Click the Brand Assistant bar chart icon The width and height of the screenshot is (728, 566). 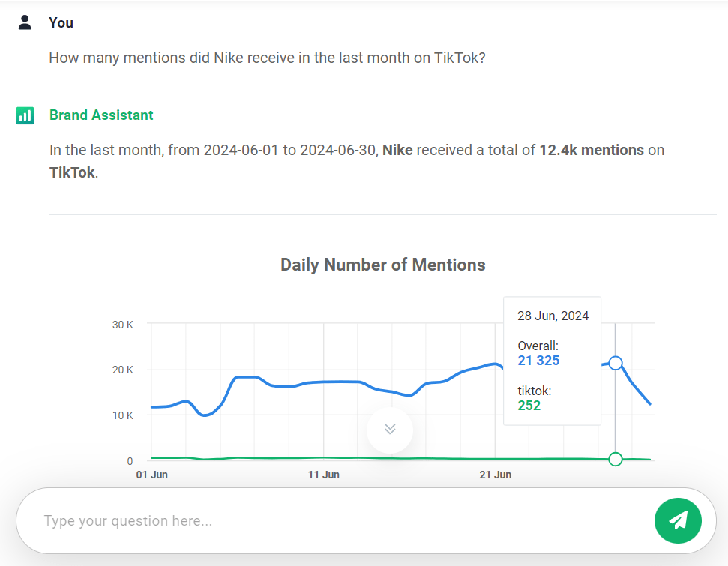pyautogui.click(x=25, y=115)
